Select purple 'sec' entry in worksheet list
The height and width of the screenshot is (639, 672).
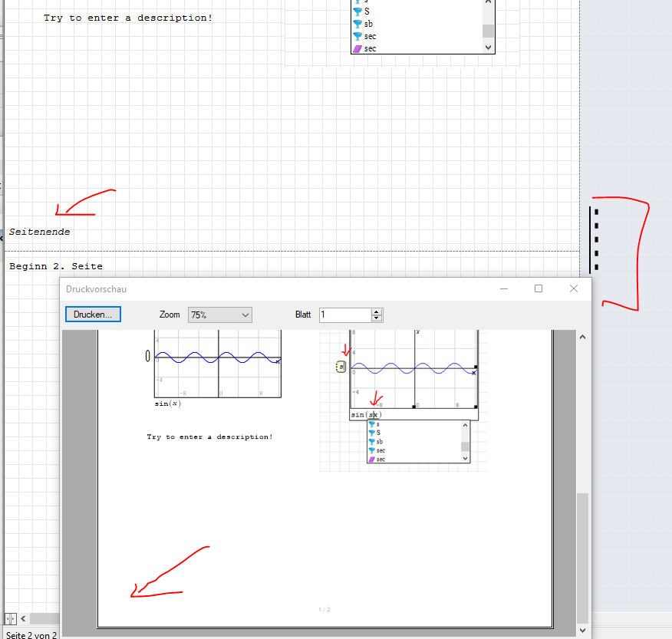[357, 48]
